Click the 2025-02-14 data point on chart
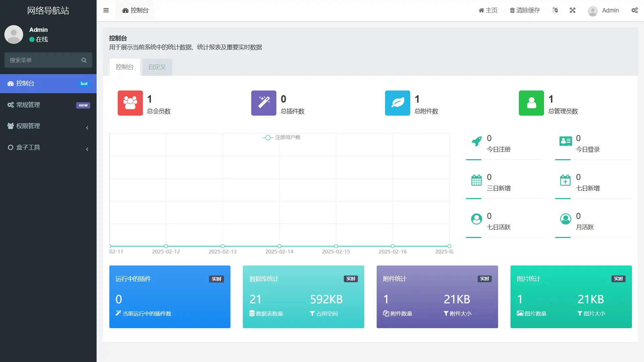 point(279,246)
